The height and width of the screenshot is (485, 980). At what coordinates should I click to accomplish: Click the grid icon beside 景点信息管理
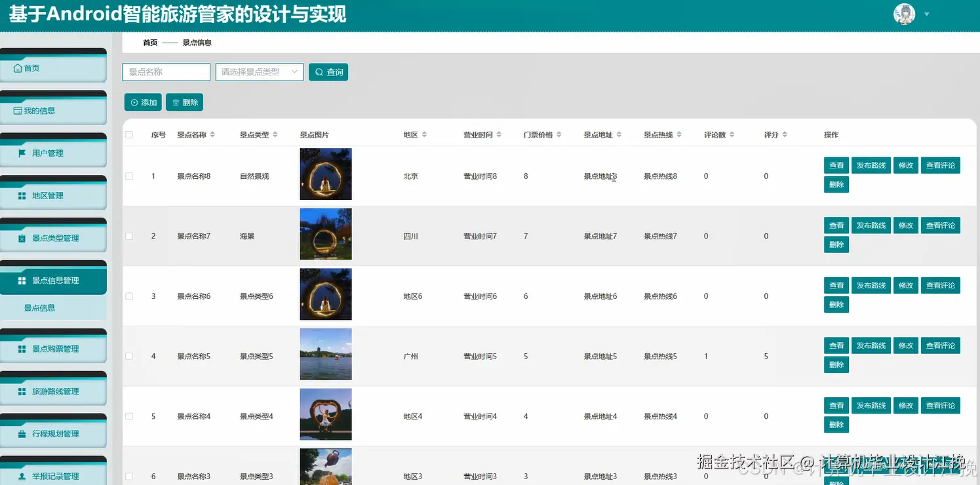point(22,281)
